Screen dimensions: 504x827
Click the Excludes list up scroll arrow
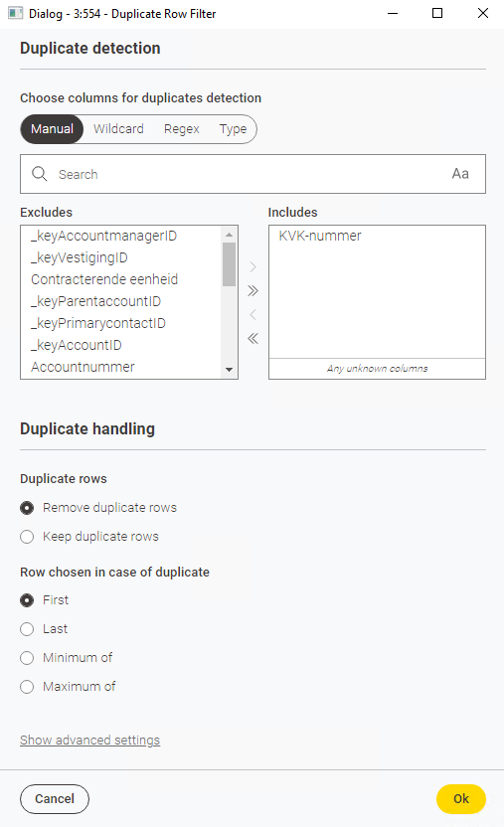tap(229, 235)
